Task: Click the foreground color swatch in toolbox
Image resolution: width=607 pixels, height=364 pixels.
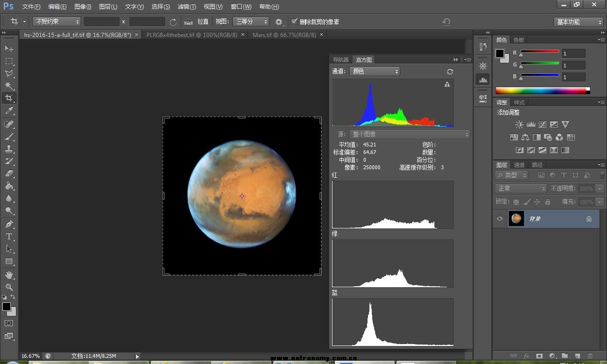Action: pos(7,307)
